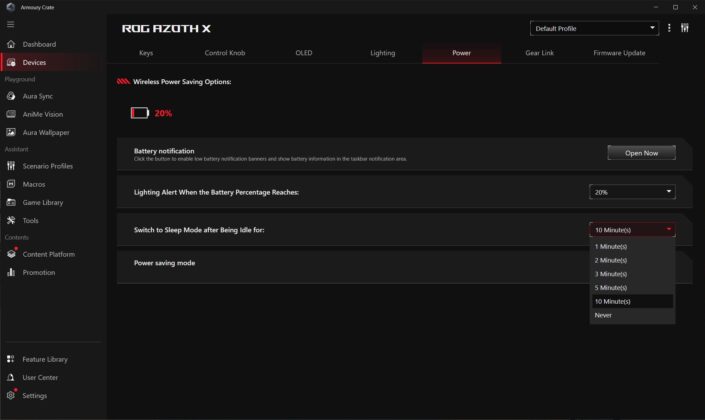Open Content Platform label in sidebar

click(49, 254)
